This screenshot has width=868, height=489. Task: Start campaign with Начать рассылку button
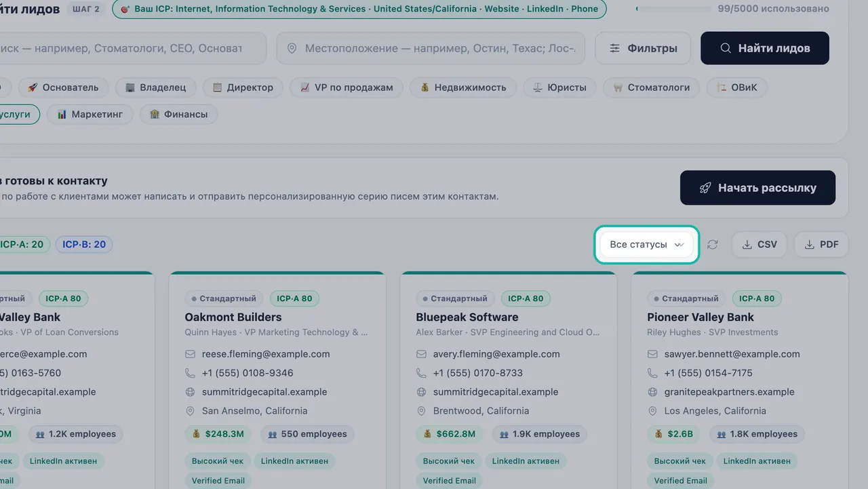pos(757,188)
